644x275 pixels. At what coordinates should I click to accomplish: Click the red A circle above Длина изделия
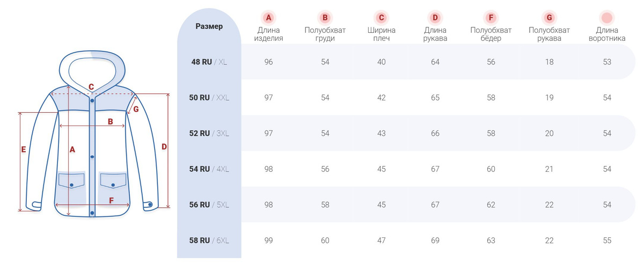pos(269,18)
